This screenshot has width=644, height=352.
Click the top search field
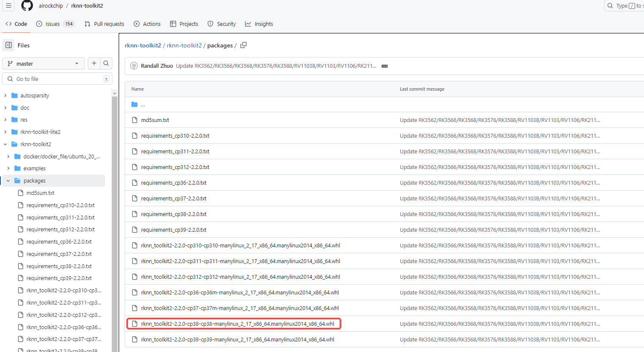tap(624, 6)
